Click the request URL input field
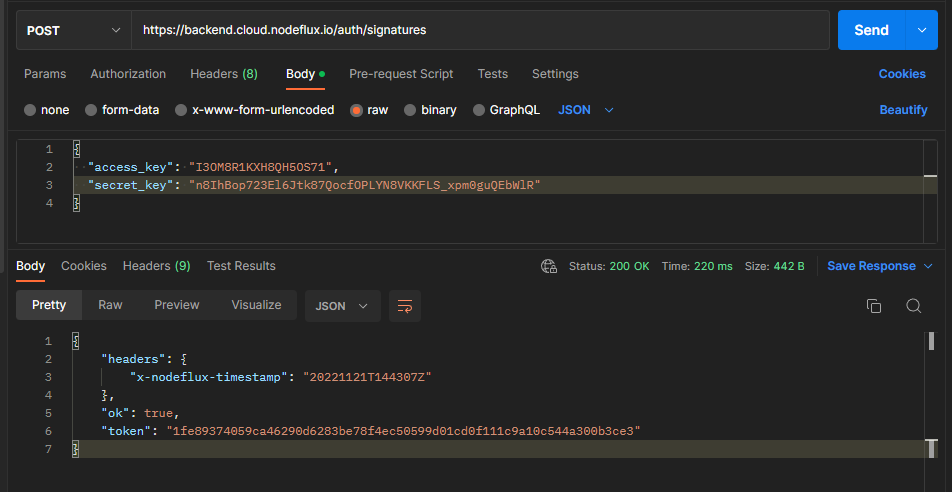 click(x=480, y=30)
